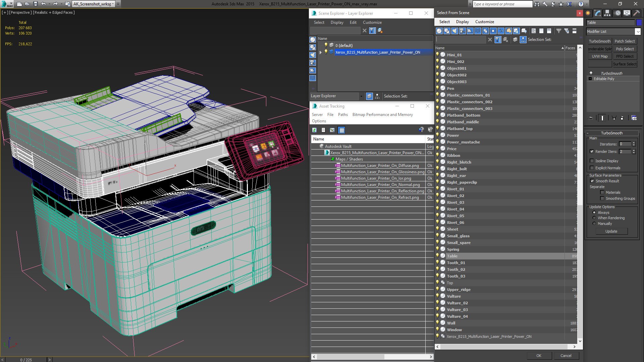Click Refresh icon in Asset Tracking toolbar
This screenshot has width=644, height=362.
(314, 130)
